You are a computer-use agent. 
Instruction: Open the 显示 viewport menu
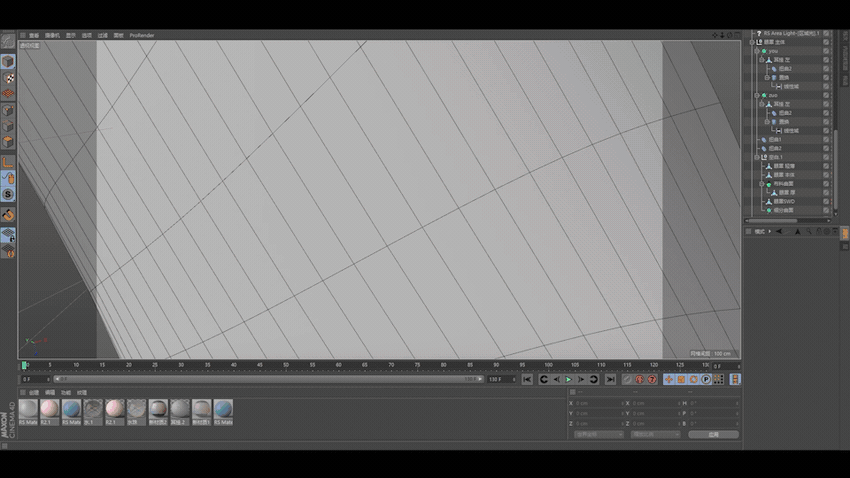click(71, 35)
